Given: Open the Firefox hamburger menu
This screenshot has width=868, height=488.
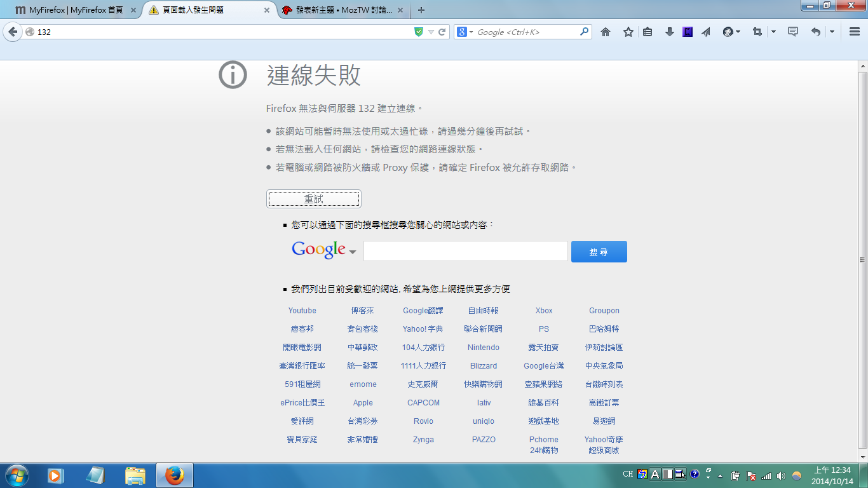Looking at the screenshot, I should 855,32.
